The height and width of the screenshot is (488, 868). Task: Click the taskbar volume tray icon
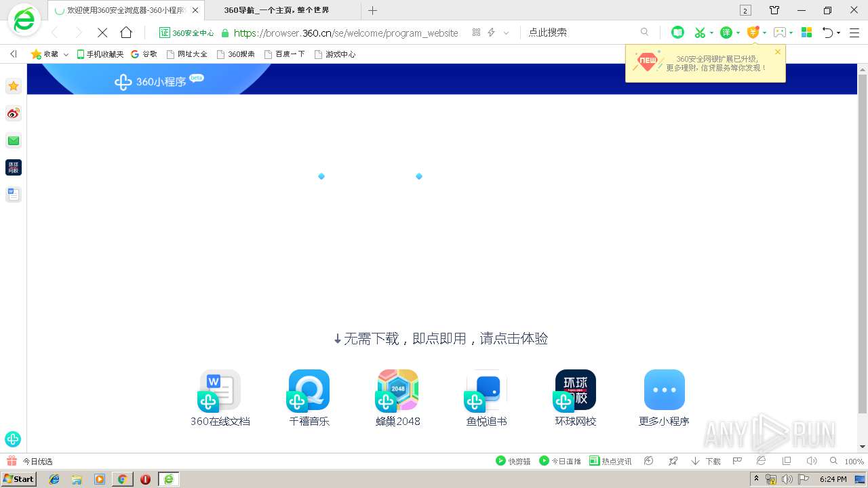[x=787, y=479]
